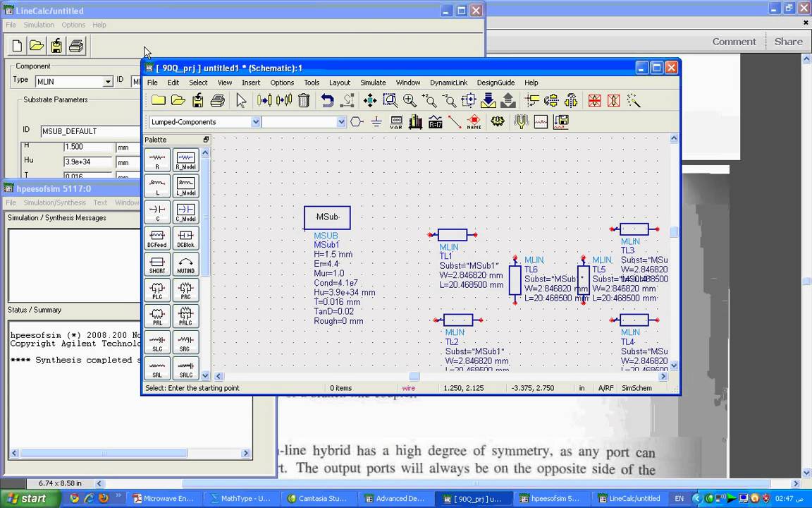This screenshot has height=508, width=812.
Task: Click palette scroll up arrow
Action: click(x=205, y=153)
